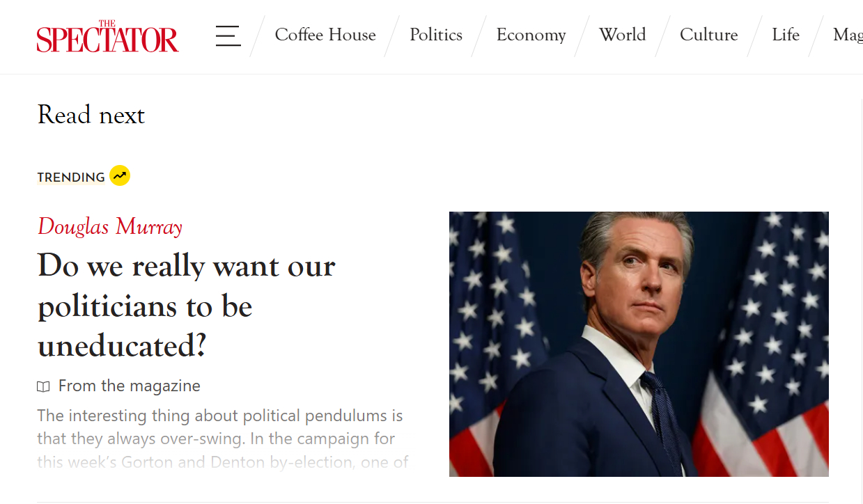Image resolution: width=863 pixels, height=504 pixels.
Task: Click The Spectator logo
Action: point(108,37)
